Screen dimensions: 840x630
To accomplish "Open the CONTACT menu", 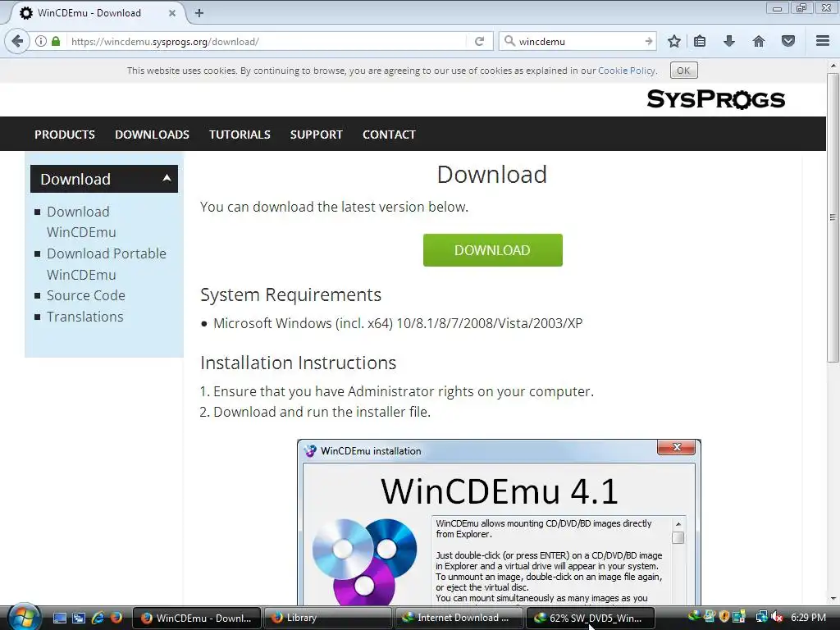I will click(x=389, y=135).
